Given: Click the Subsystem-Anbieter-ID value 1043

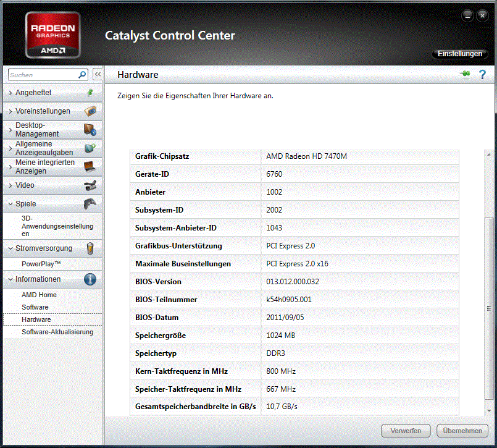Looking at the screenshot, I should [274, 228].
